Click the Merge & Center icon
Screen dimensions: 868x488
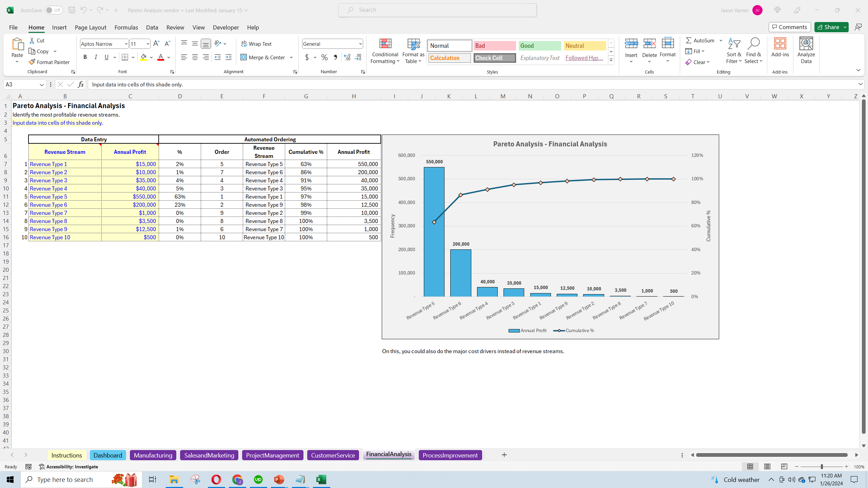(x=244, y=57)
